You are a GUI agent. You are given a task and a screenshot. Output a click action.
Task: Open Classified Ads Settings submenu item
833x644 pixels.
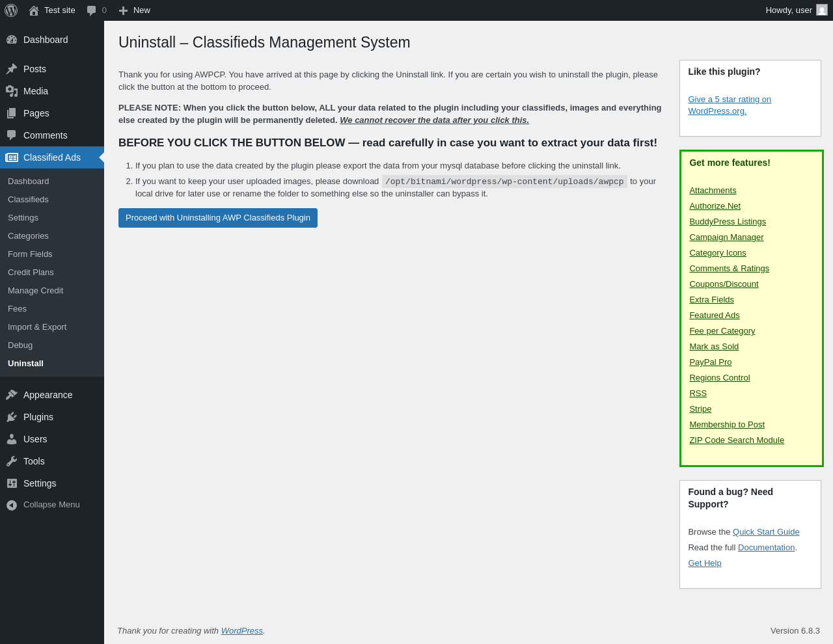tap(52, 218)
